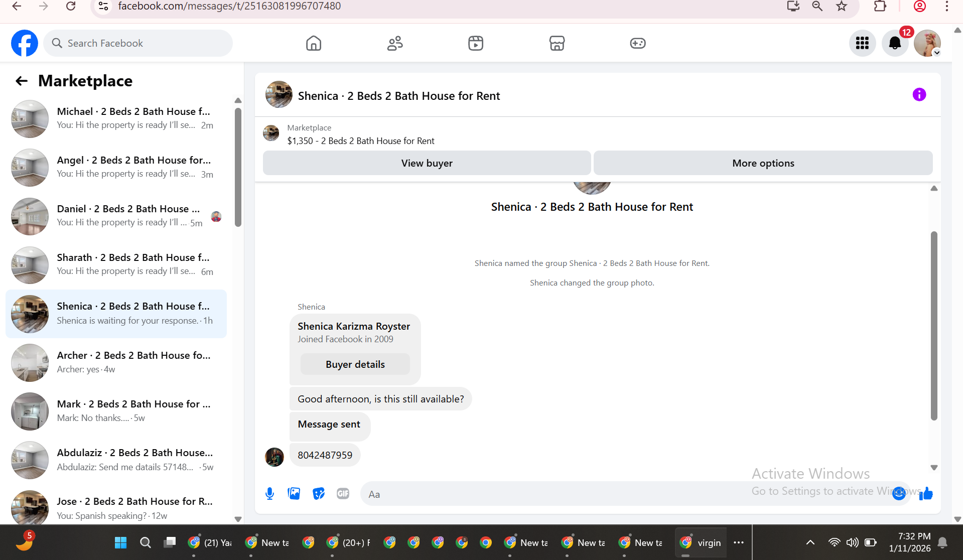Click the conversation list scrollbar
Viewport: 963px width, 560px height.
[x=238, y=167]
